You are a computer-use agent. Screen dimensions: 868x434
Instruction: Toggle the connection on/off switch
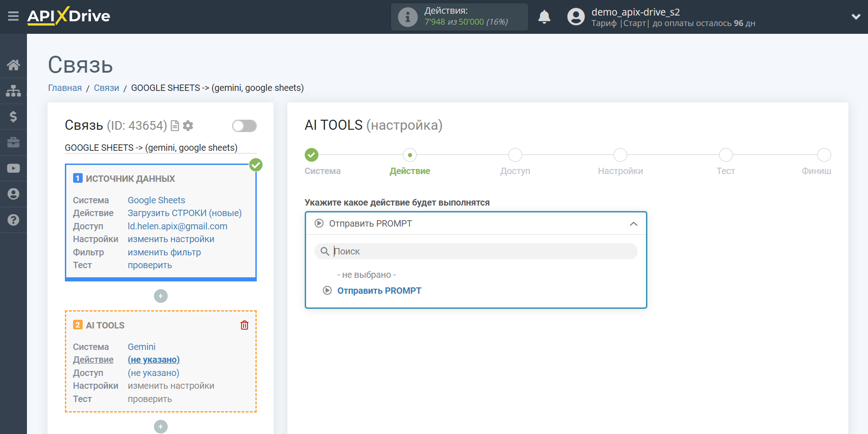pos(244,126)
